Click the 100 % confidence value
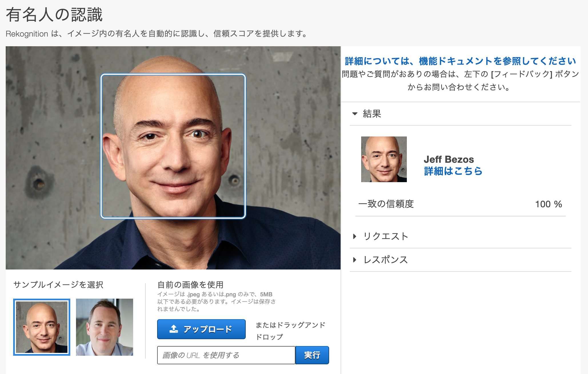 pyautogui.click(x=549, y=204)
